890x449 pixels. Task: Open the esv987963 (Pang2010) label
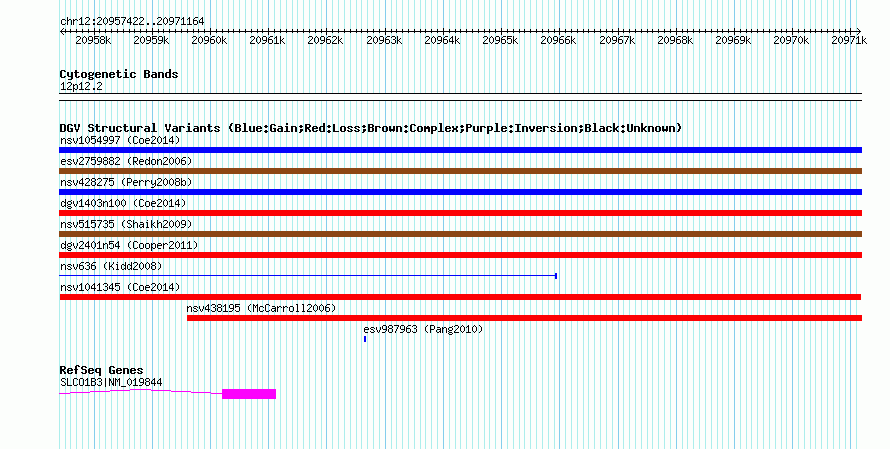pyautogui.click(x=423, y=329)
